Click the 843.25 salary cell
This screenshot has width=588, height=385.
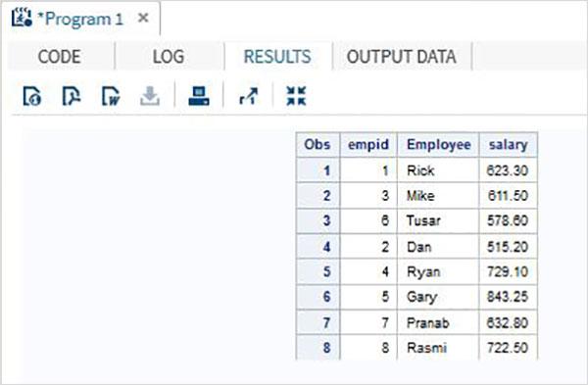click(508, 297)
